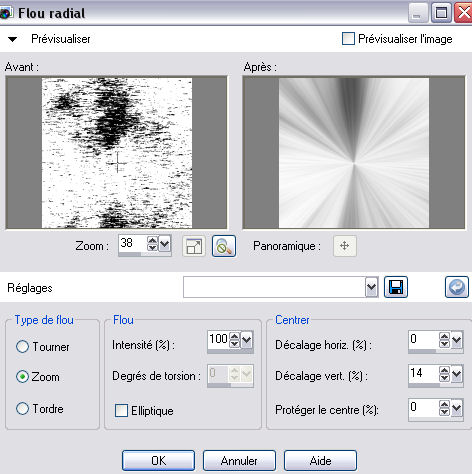Click the Panoramique navigate cross icon
Screen dimensions: 472x474
coord(345,246)
